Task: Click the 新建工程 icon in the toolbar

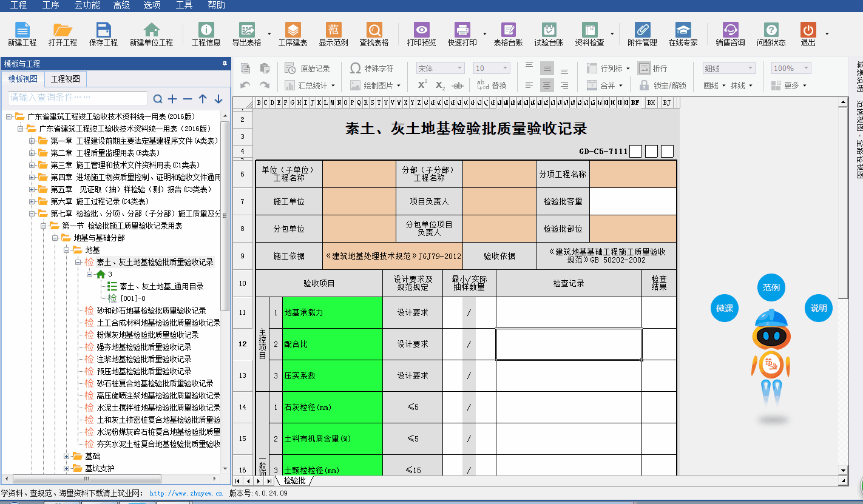Action: [x=22, y=30]
